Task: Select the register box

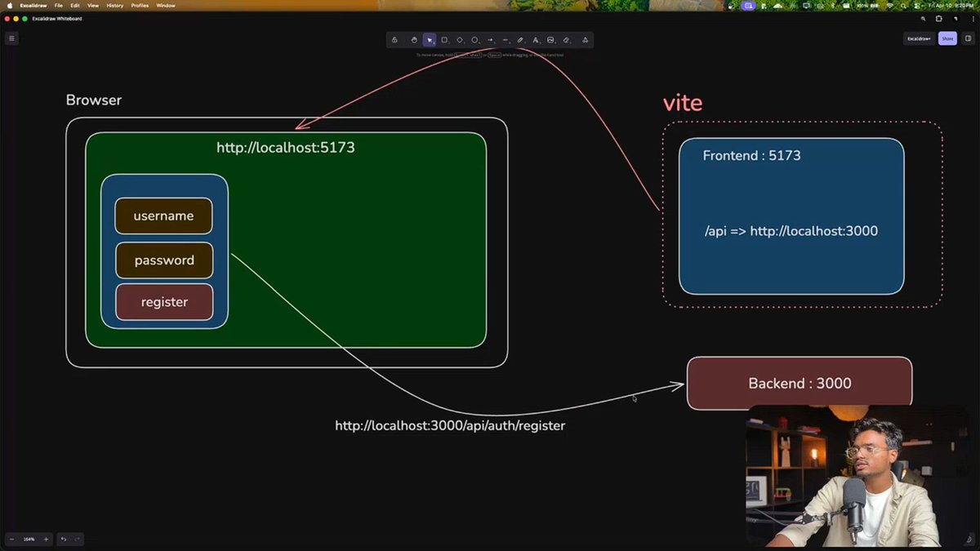Action: [x=164, y=302]
